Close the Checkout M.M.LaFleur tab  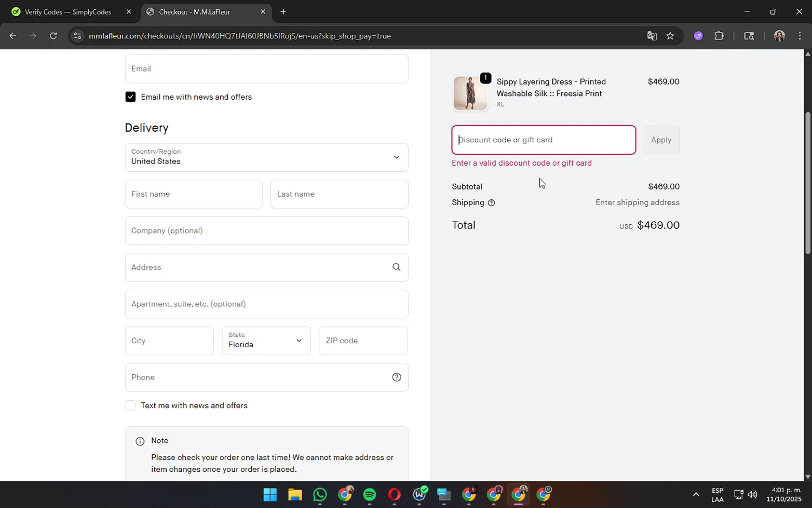click(263, 11)
